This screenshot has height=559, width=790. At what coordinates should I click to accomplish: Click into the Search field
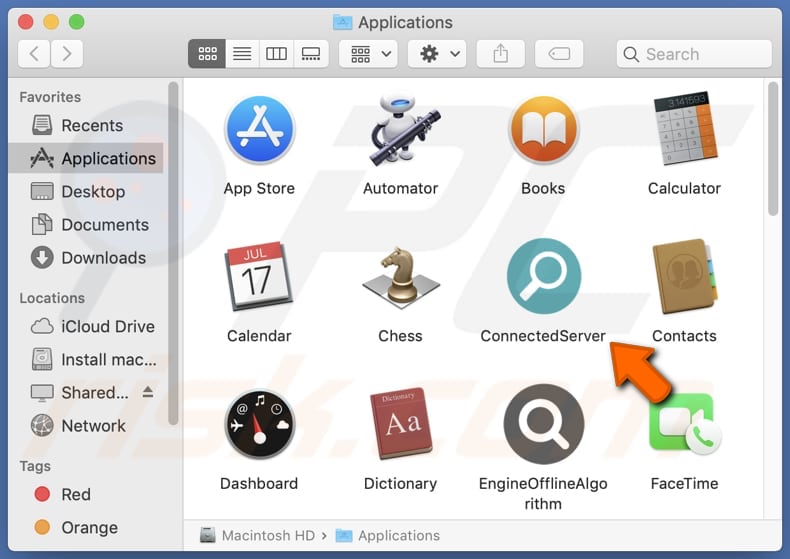pyautogui.click(x=694, y=53)
